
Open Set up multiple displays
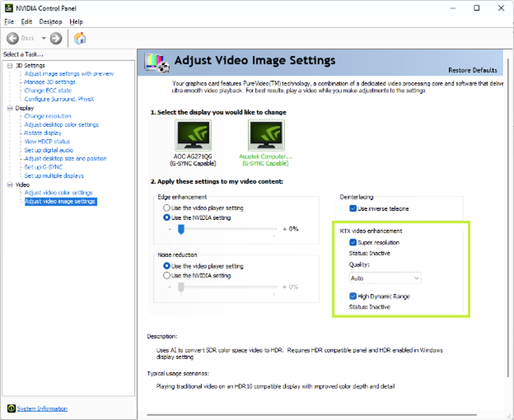54,175
